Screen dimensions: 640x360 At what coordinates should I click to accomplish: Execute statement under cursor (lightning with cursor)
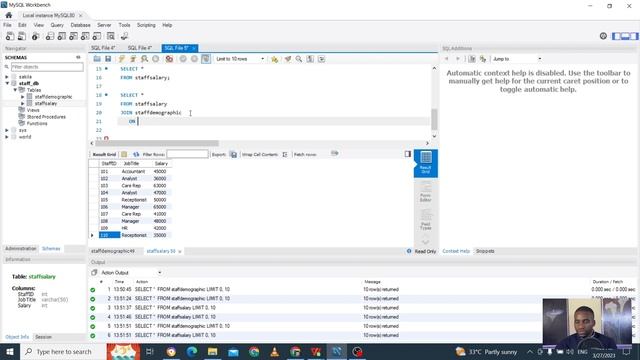tap(133, 59)
